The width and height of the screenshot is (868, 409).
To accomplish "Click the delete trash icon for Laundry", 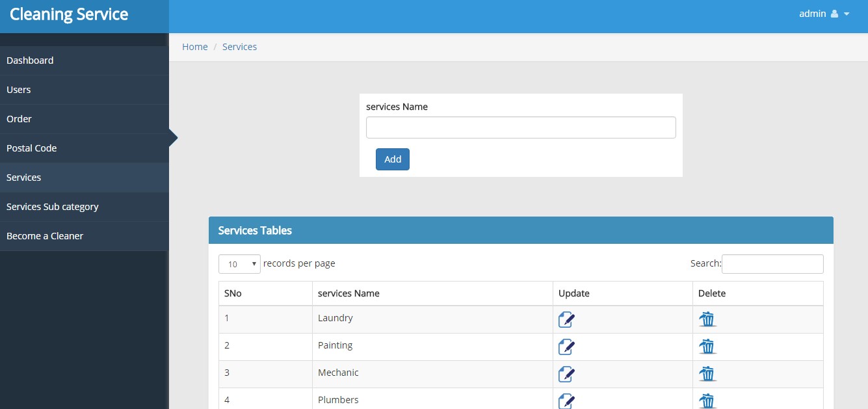I will pyautogui.click(x=707, y=319).
